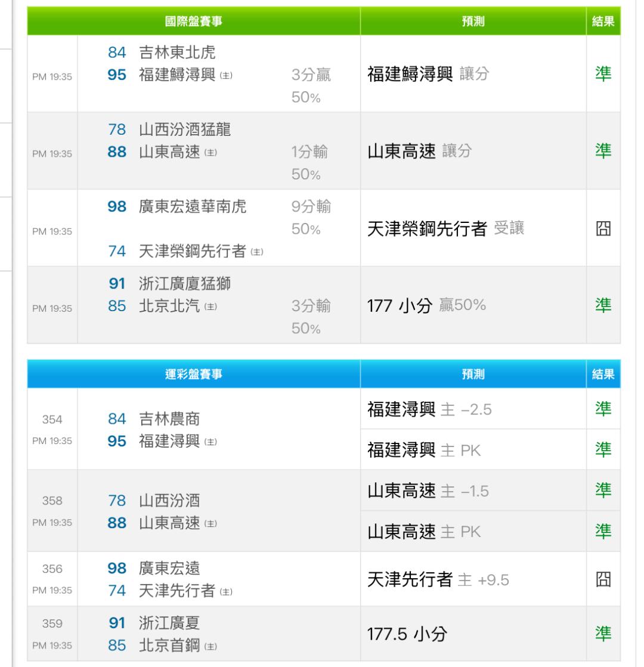Open 浙江廣廈猛獅 team page
Screen dimensions: 644x667
(x=185, y=283)
